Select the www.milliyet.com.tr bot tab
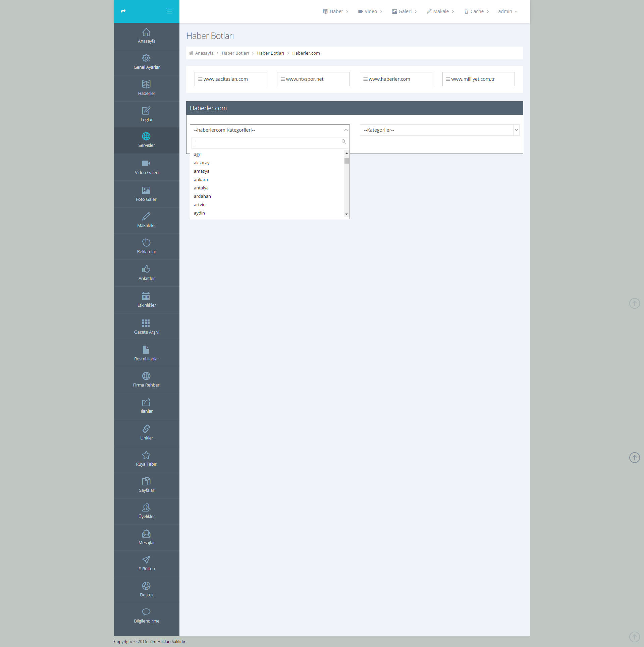The width and height of the screenshot is (644, 647). (x=478, y=79)
